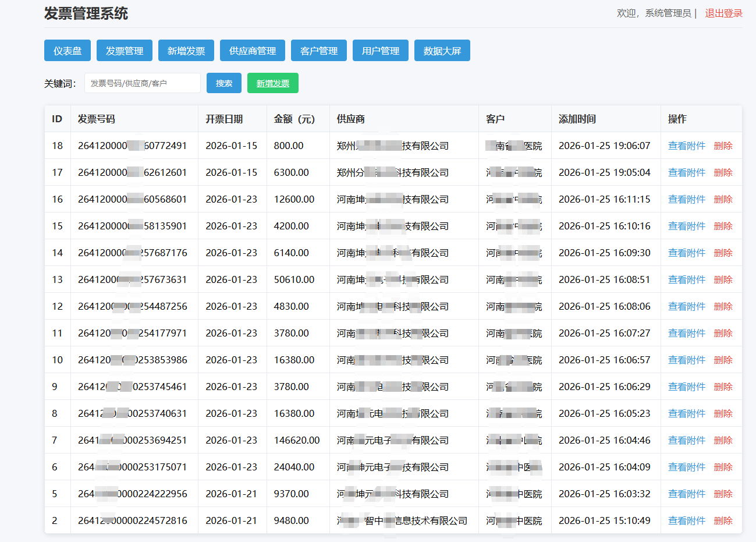This screenshot has width=756, height=542.
Task: Delete invoice ID 10 record
Action: coord(723,360)
